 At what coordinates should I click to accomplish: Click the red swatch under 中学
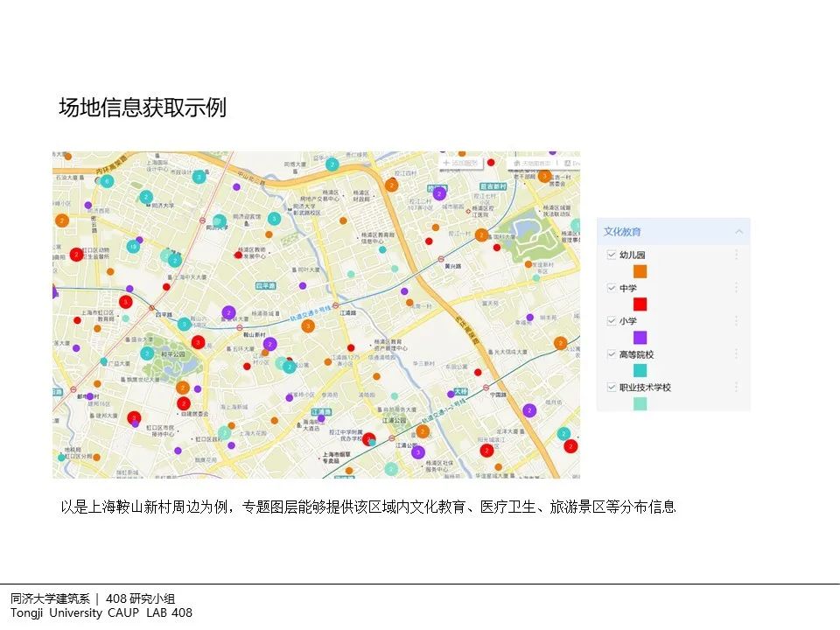click(640, 304)
